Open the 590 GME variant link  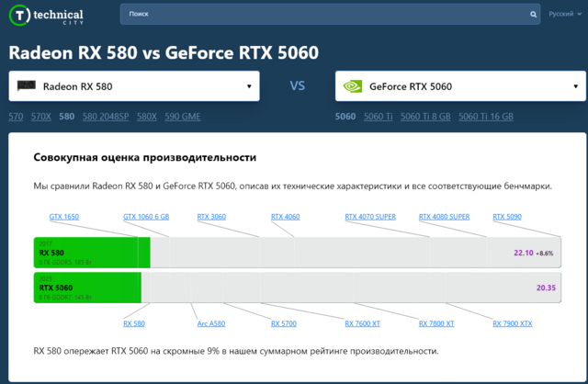point(182,117)
